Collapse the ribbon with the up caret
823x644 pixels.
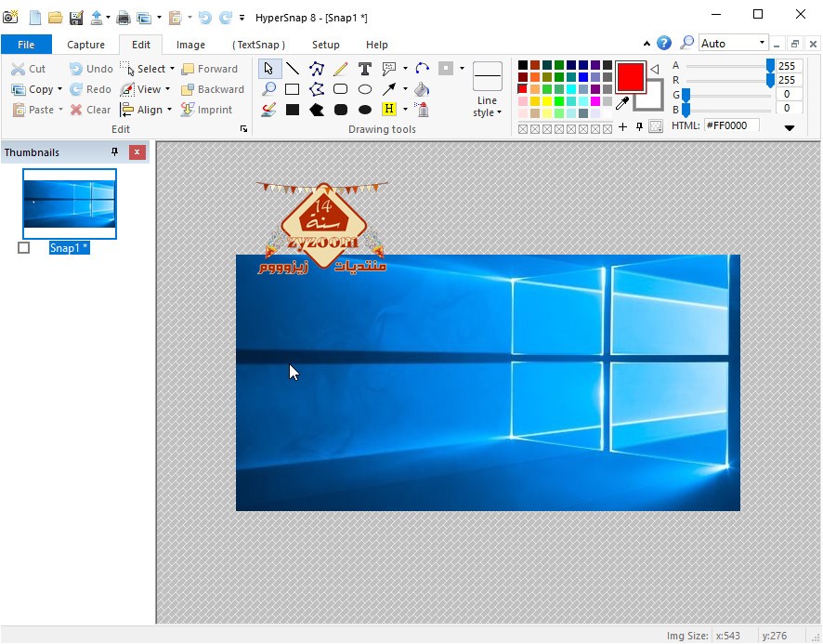[x=647, y=44]
